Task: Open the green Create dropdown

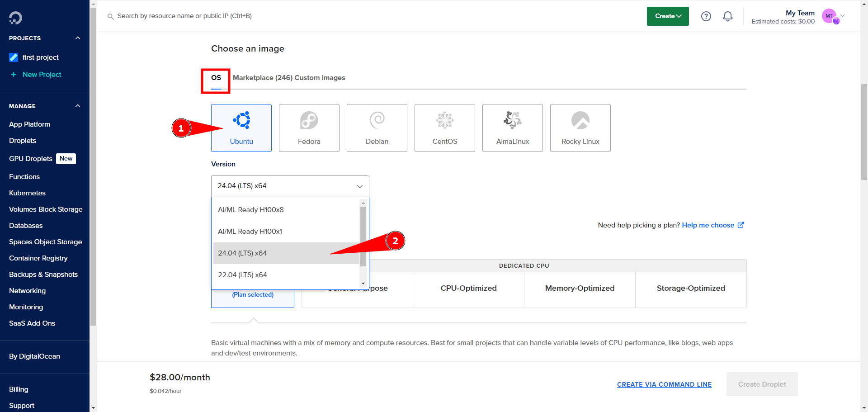Action: [x=667, y=16]
